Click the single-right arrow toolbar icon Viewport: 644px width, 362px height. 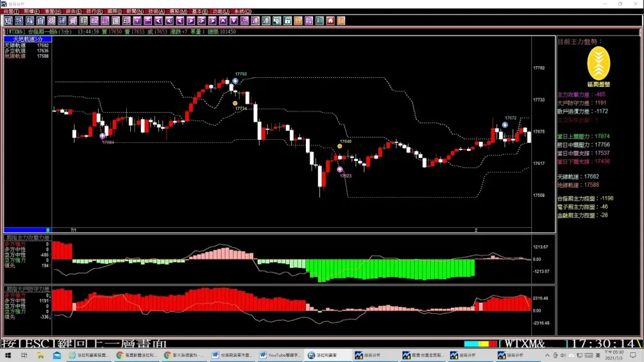click(191, 21)
